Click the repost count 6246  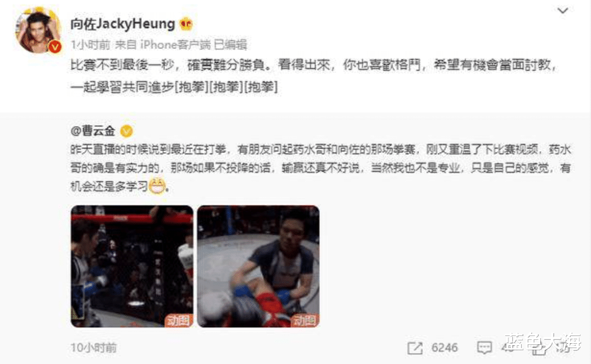tap(445, 348)
